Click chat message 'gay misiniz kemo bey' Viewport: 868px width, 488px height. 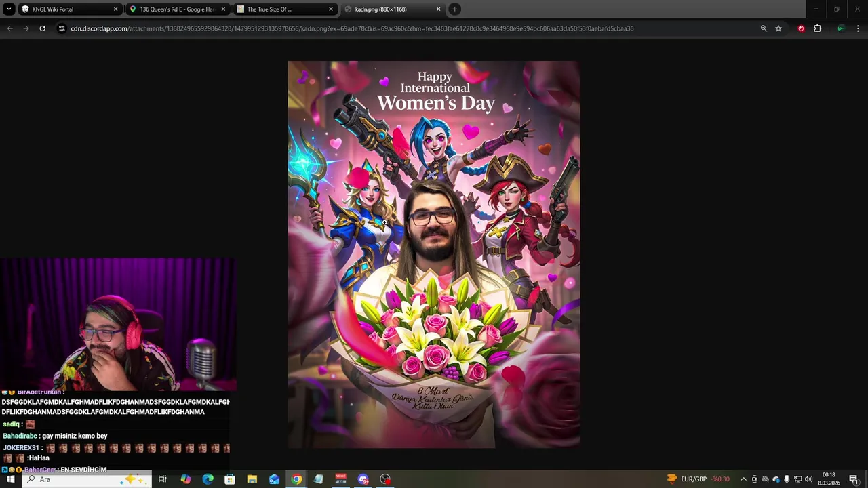coord(75,436)
